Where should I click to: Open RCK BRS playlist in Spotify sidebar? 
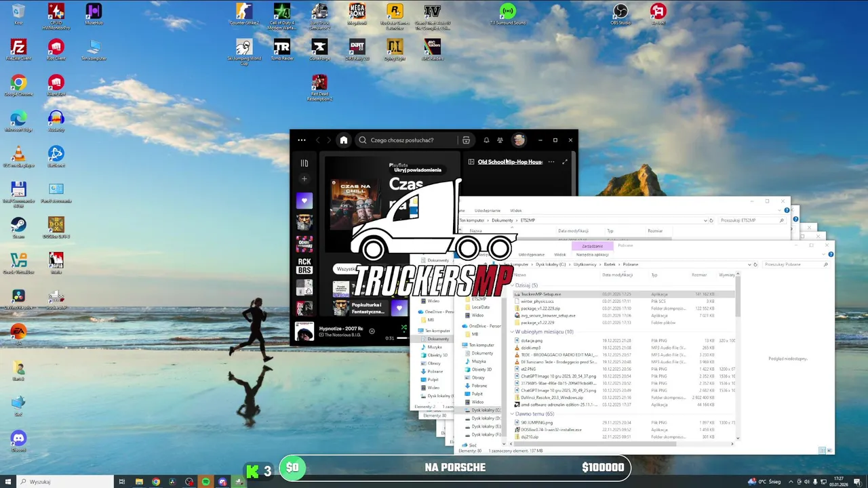point(304,266)
